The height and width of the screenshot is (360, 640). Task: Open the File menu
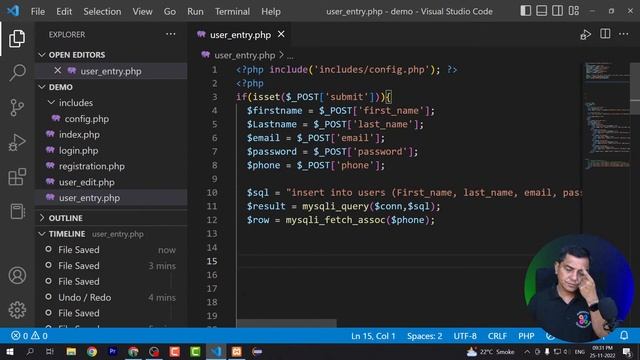(38, 11)
